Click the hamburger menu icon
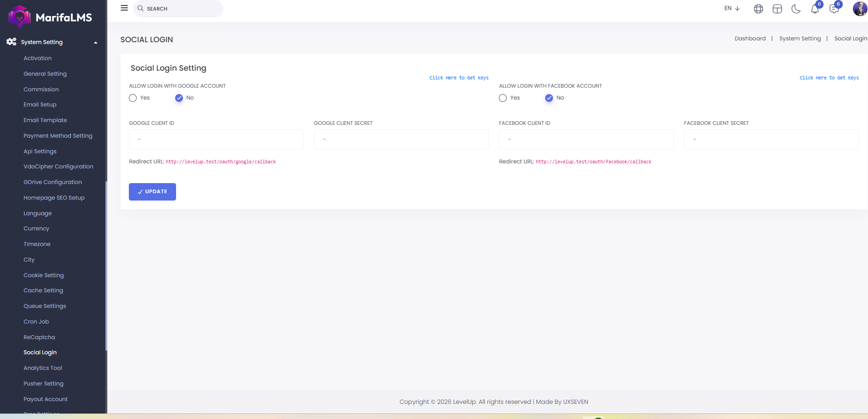Image resolution: width=868 pixels, height=419 pixels. pos(124,8)
